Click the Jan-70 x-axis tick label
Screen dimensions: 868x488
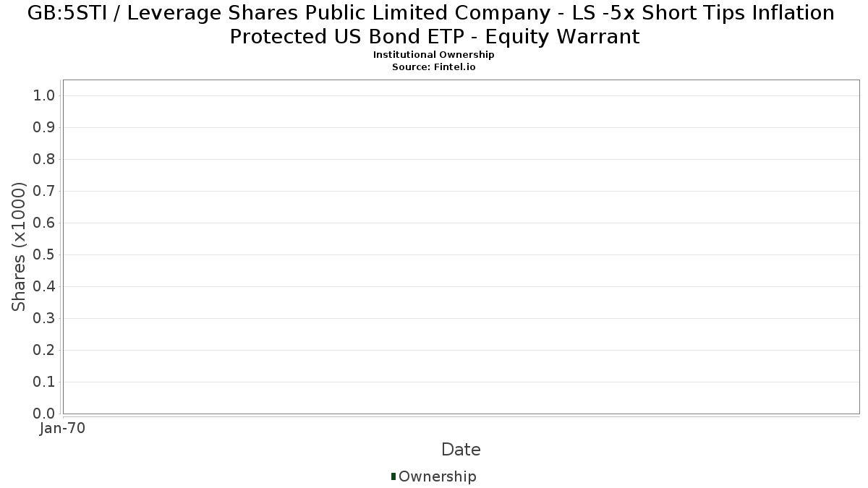(63, 429)
